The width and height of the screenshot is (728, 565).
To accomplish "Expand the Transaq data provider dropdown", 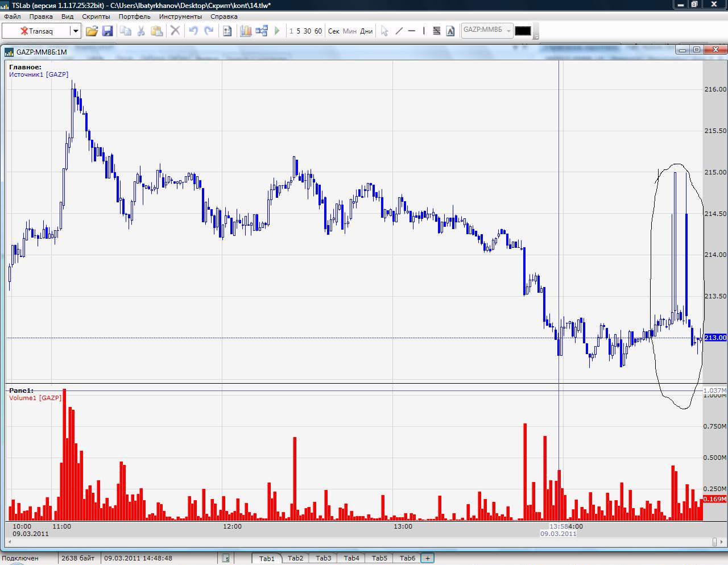I will pos(75,31).
